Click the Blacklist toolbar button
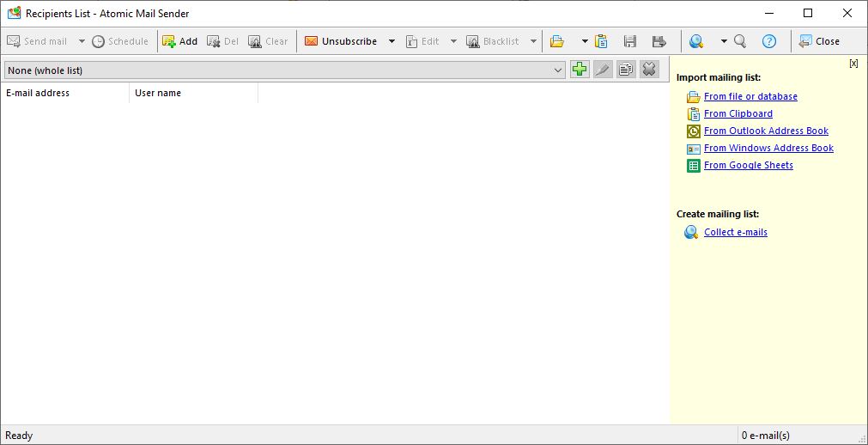 493,41
